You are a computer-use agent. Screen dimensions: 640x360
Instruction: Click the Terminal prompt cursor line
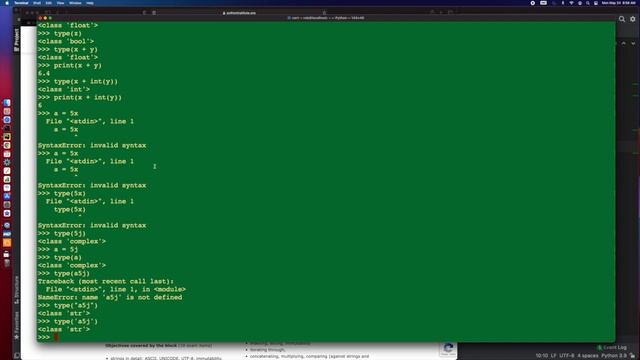pyautogui.click(x=326, y=337)
